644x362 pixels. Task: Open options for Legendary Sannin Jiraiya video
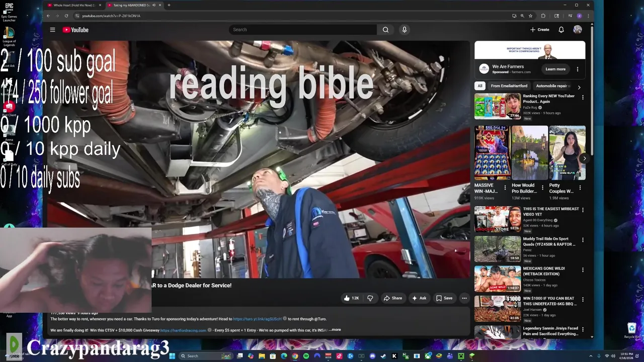point(583,329)
